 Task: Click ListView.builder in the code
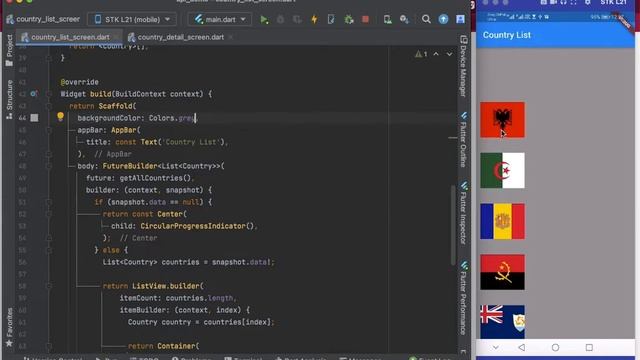click(167, 286)
